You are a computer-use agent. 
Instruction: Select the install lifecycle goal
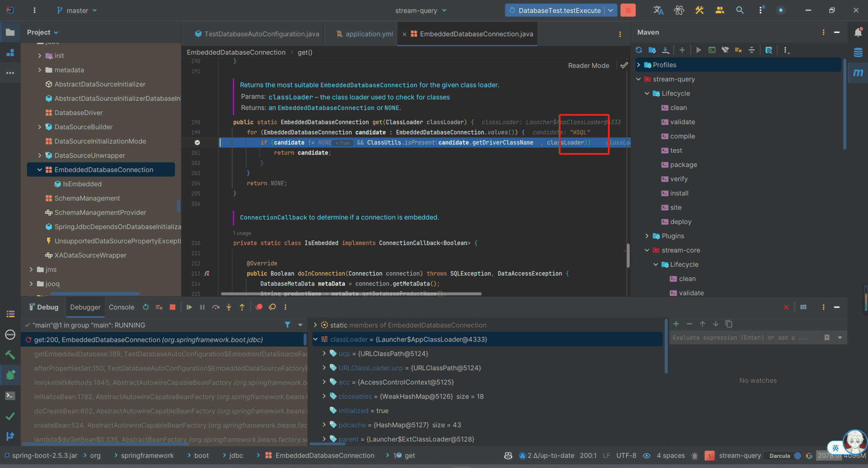tap(679, 193)
